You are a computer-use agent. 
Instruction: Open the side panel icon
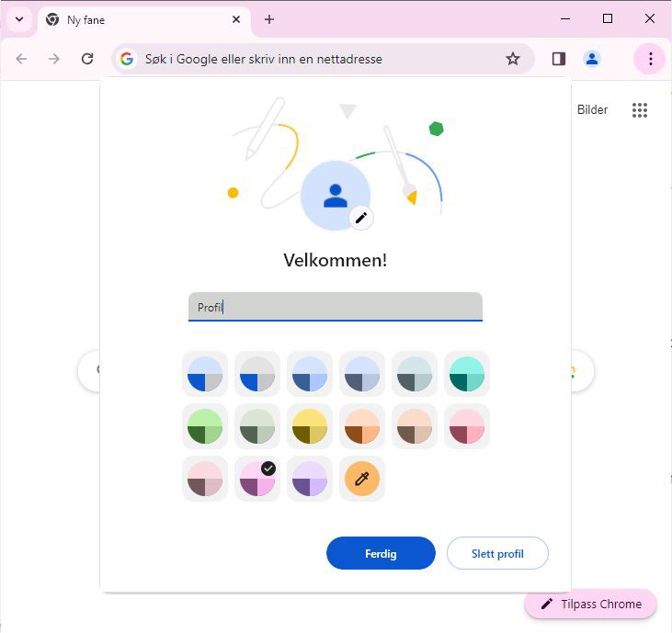[x=559, y=59]
